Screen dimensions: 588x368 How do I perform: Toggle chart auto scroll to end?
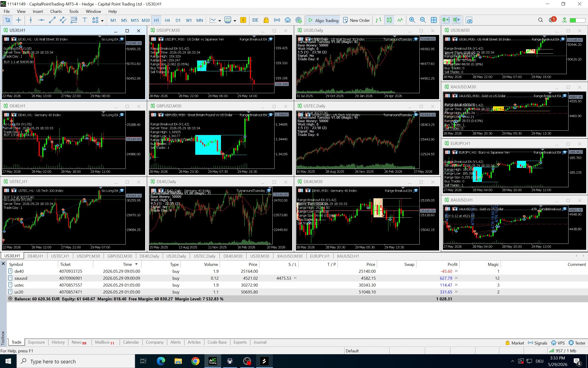(x=446, y=20)
